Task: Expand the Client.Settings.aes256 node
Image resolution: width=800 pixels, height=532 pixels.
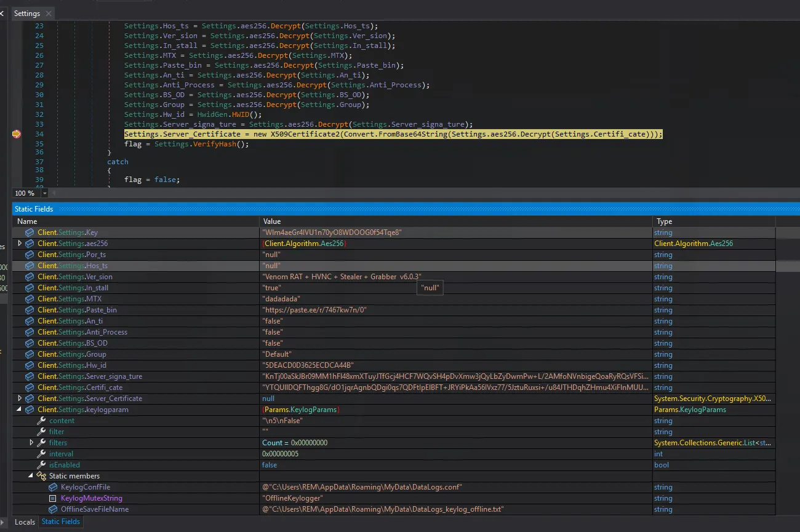Action: coord(20,244)
